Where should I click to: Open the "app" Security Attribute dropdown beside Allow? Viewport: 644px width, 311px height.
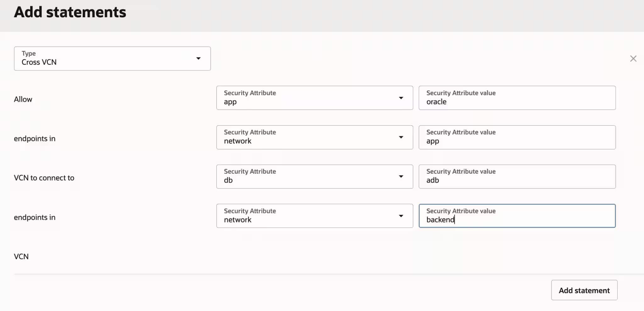click(x=314, y=98)
